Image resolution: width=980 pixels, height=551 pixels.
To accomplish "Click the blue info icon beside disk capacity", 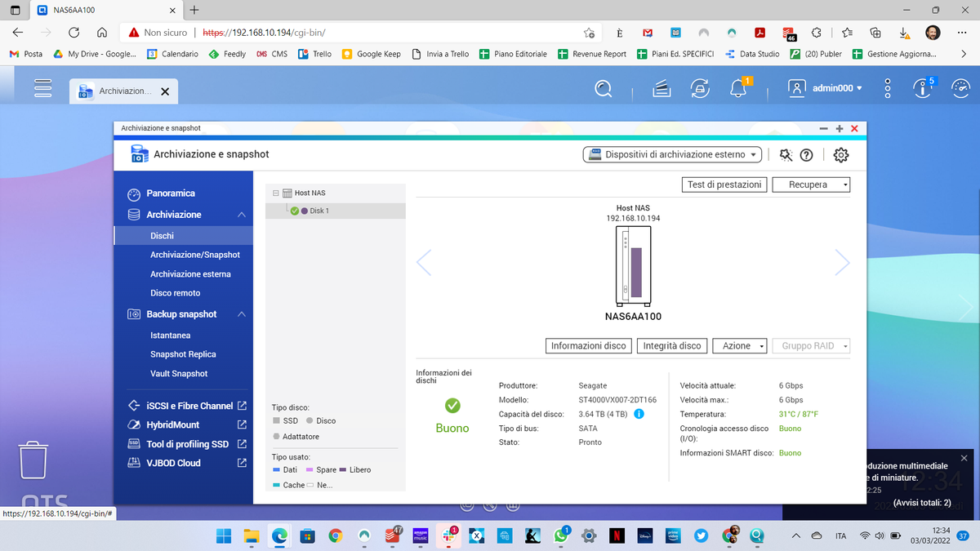I will (x=639, y=414).
